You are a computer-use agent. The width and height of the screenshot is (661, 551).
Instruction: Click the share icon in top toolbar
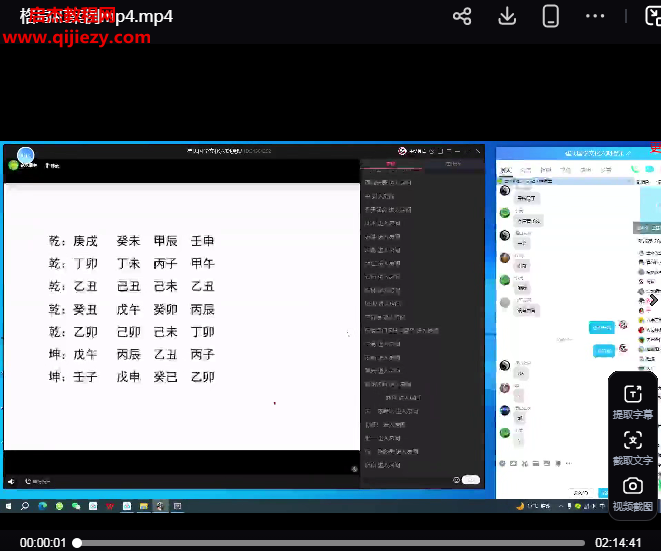[462, 16]
